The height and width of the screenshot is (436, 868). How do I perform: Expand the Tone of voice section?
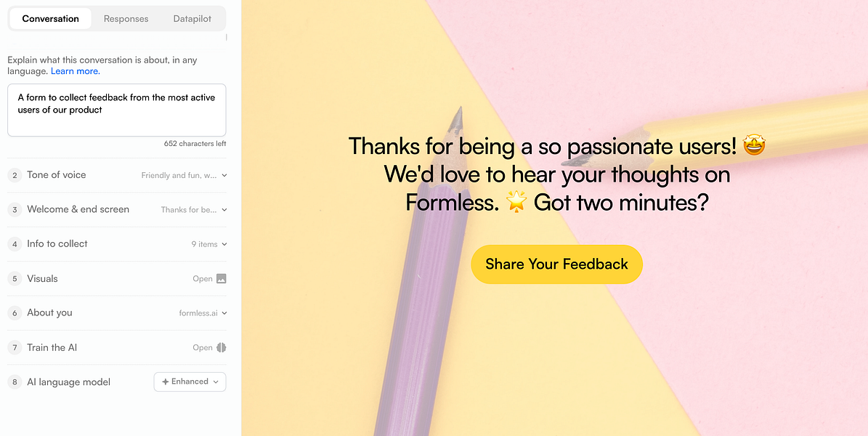click(x=224, y=175)
